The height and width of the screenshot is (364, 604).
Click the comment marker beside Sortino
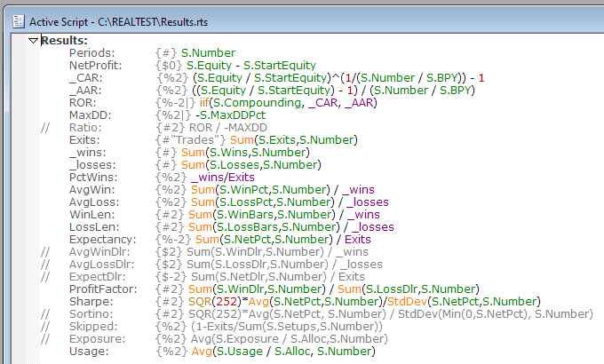click(x=44, y=314)
